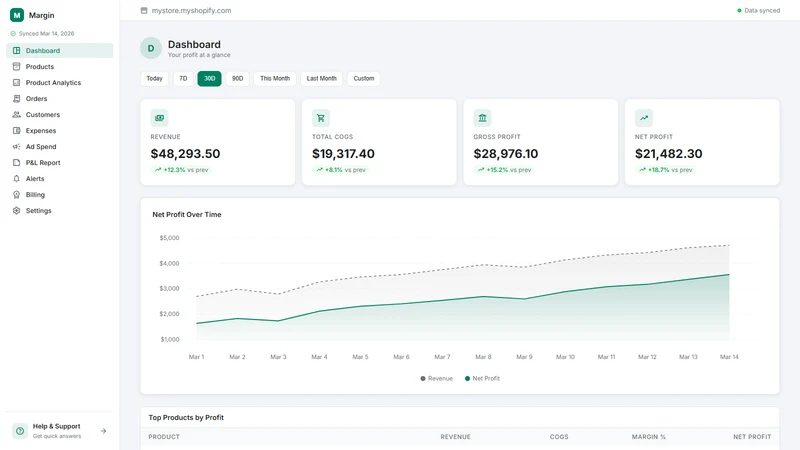The height and width of the screenshot is (450, 800).
Task: Open Customers people icon in sidebar
Action: click(x=16, y=115)
